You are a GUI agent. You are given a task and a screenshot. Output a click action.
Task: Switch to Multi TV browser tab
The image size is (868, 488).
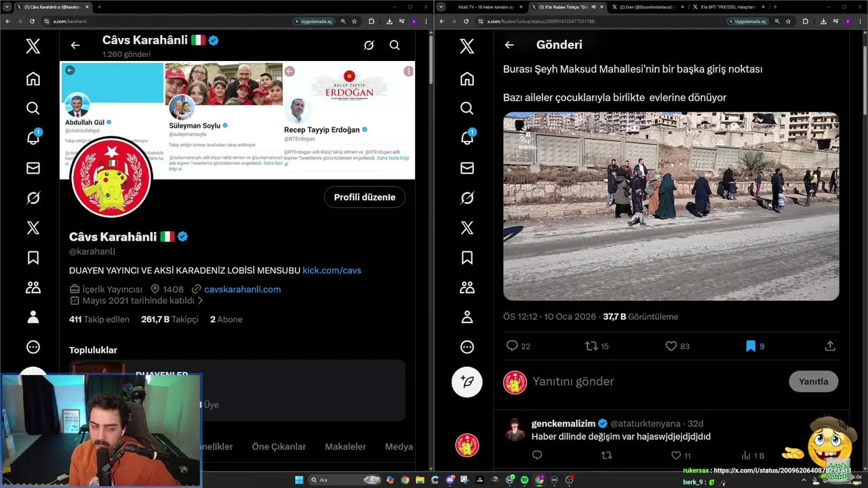click(486, 7)
